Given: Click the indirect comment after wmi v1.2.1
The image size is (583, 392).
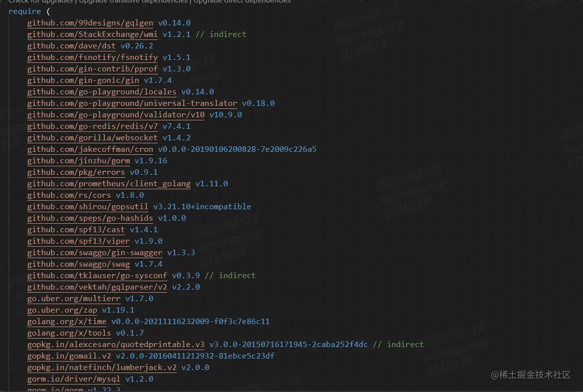Looking at the screenshot, I should click(x=221, y=34).
